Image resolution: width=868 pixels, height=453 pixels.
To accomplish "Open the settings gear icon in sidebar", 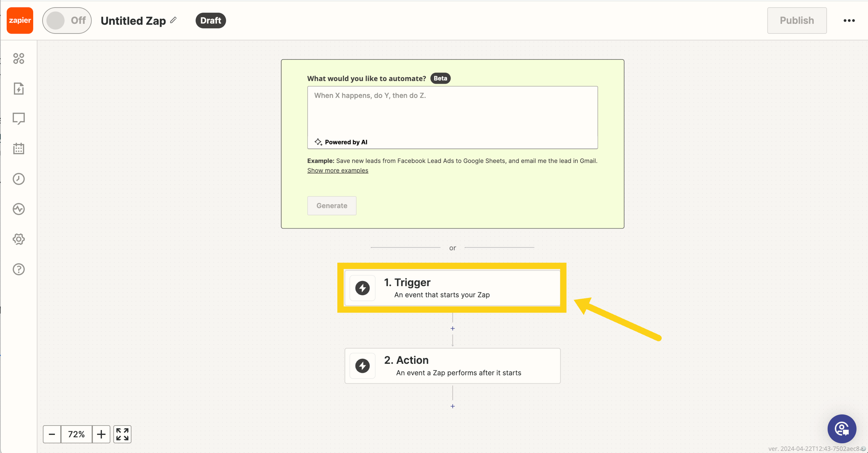I will tap(19, 239).
